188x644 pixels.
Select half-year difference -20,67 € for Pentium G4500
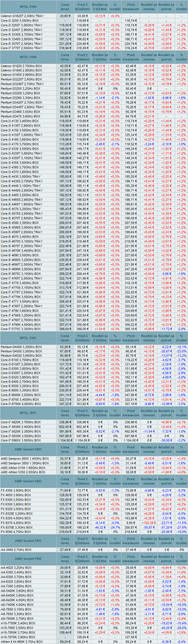[166, 351]
